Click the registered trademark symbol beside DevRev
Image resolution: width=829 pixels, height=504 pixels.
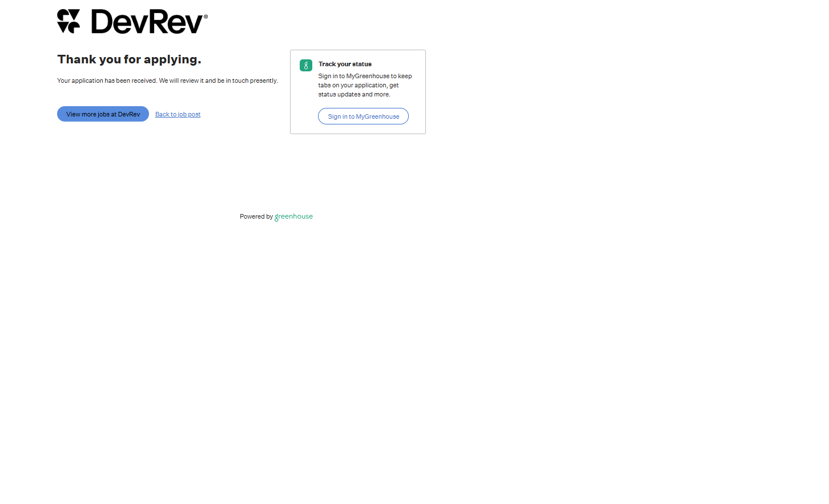[206, 17]
